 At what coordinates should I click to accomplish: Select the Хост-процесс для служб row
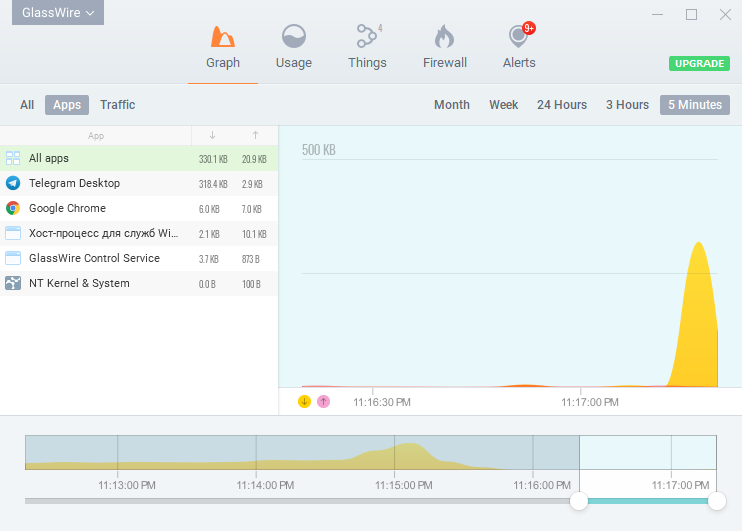pos(139,233)
